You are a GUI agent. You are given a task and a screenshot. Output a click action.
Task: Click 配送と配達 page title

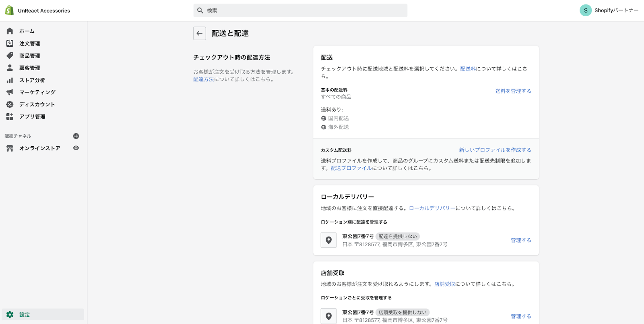(230, 33)
